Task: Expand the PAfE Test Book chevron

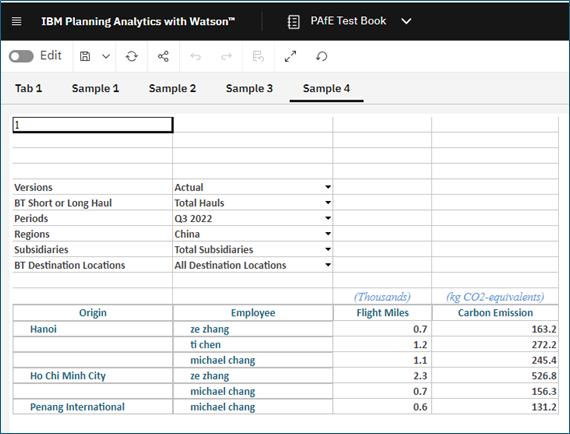Action: point(406,21)
